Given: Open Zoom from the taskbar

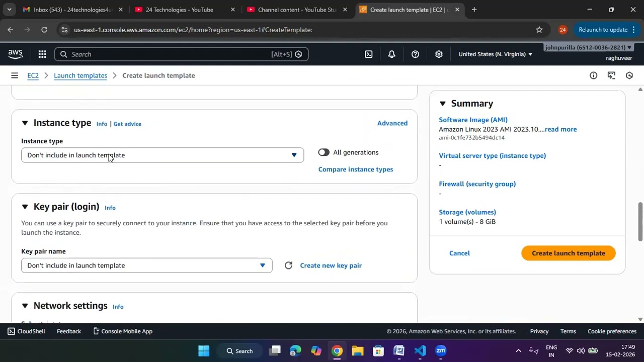Looking at the screenshot, I should (x=441, y=351).
